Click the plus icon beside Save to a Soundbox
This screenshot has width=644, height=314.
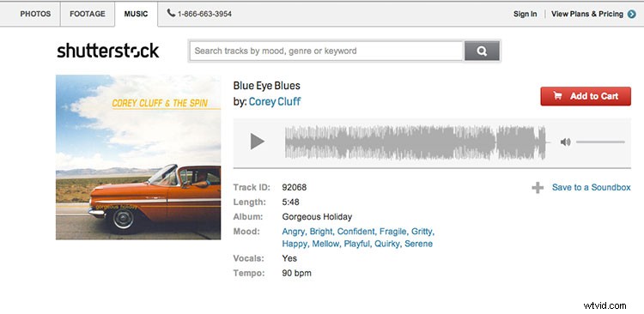pos(538,188)
